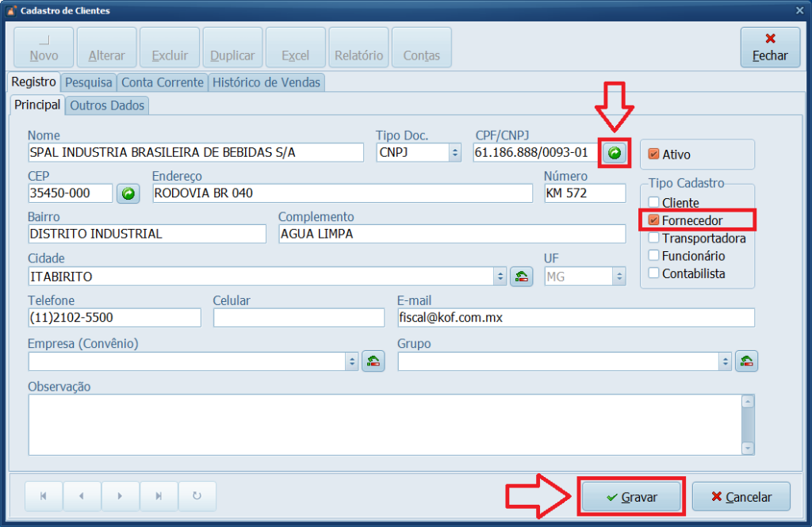Click into the CEP field
Screen dimensions: 812x527
click(71, 193)
